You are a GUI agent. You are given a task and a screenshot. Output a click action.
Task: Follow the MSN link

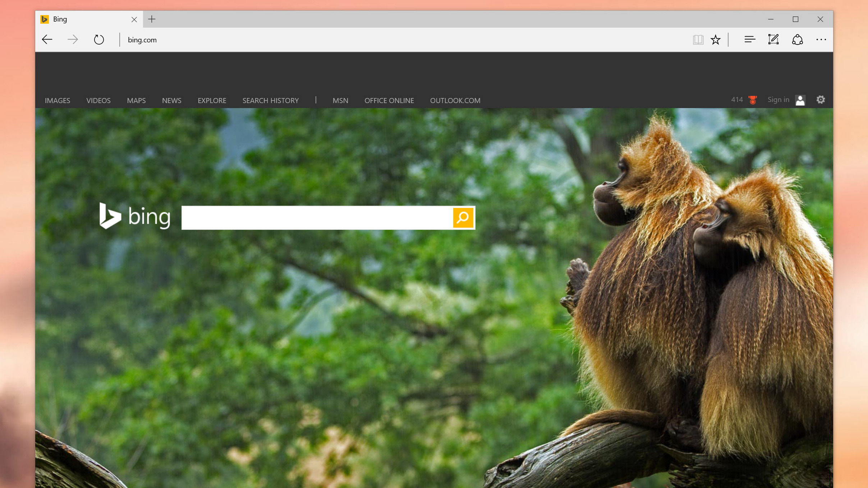tap(340, 101)
